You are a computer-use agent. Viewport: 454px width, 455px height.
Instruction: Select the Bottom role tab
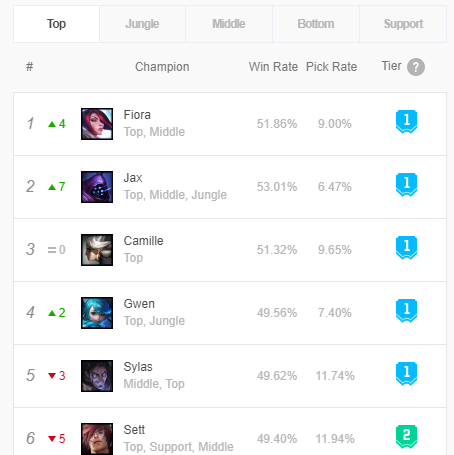click(x=316, y=24)
